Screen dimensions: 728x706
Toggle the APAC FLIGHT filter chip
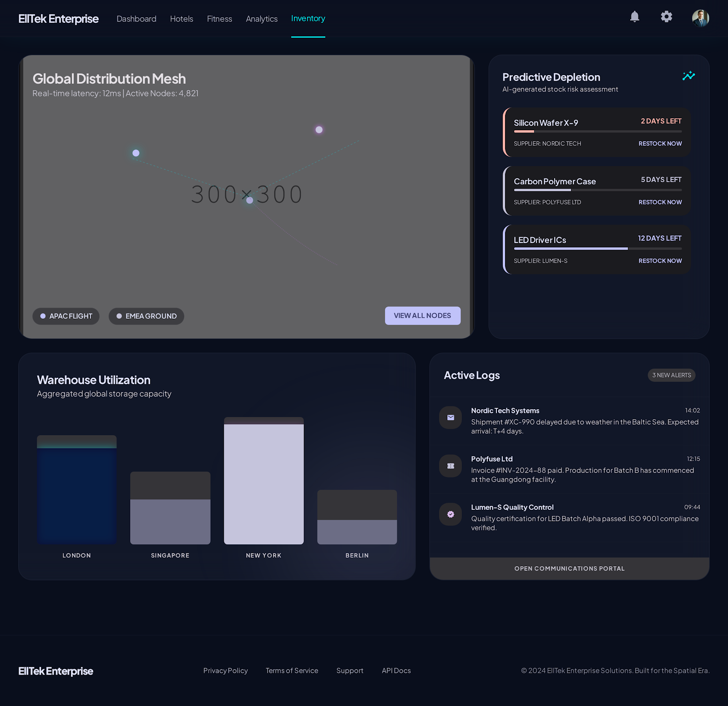pyautogui.click(x=66, y=316)
